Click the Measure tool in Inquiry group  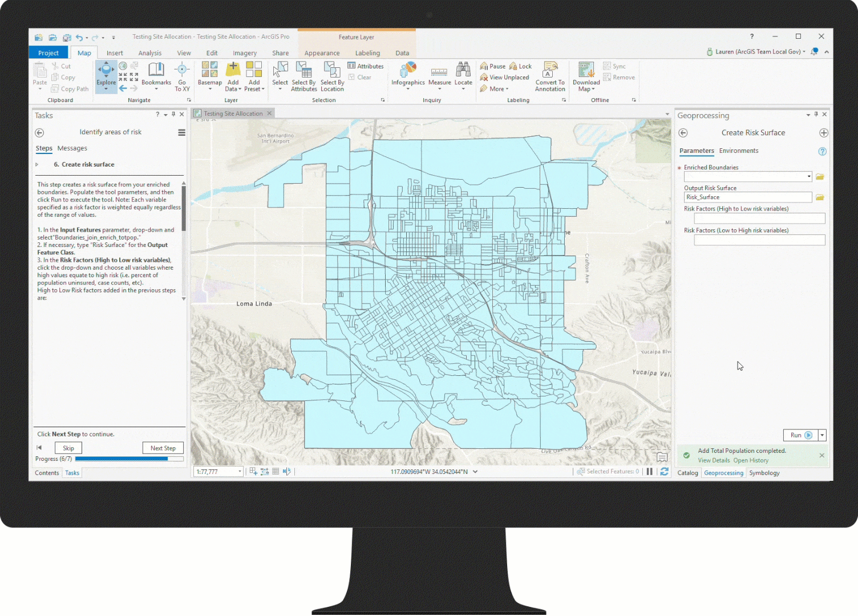tap(439, 76)
